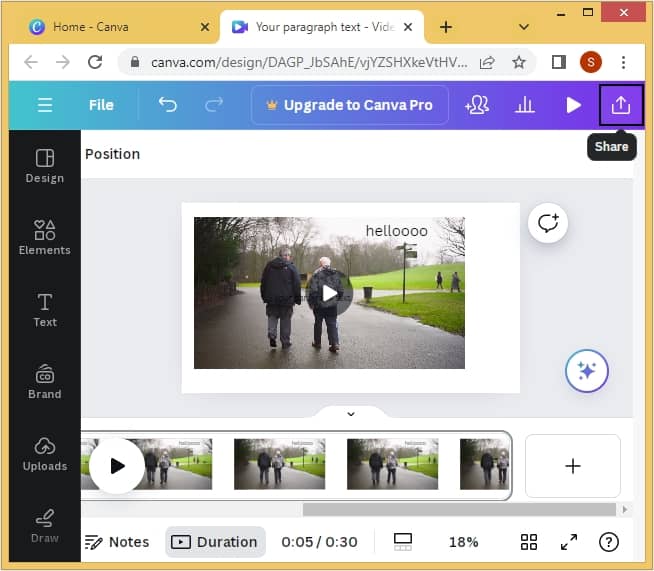The height and width of the screenshot is (571, 654).
Task: Open the Draw panel
Action: [45, 526]
